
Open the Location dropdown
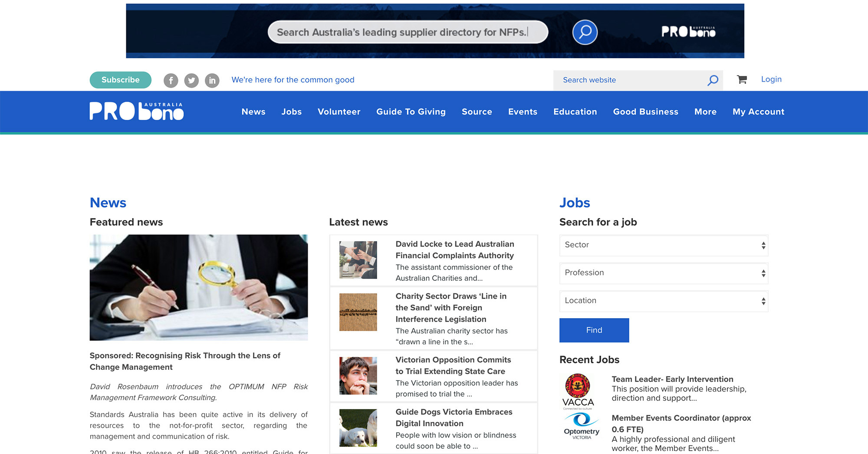click(664, 301)
